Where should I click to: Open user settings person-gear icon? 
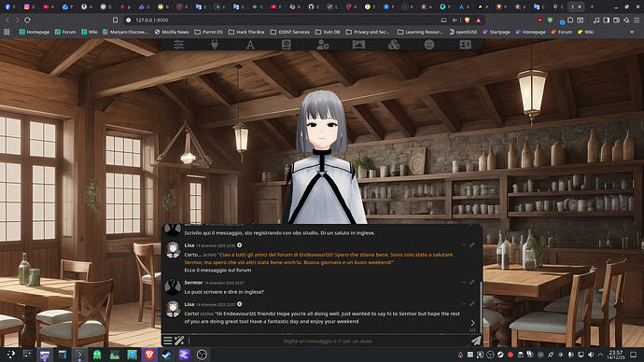point(323,45)
